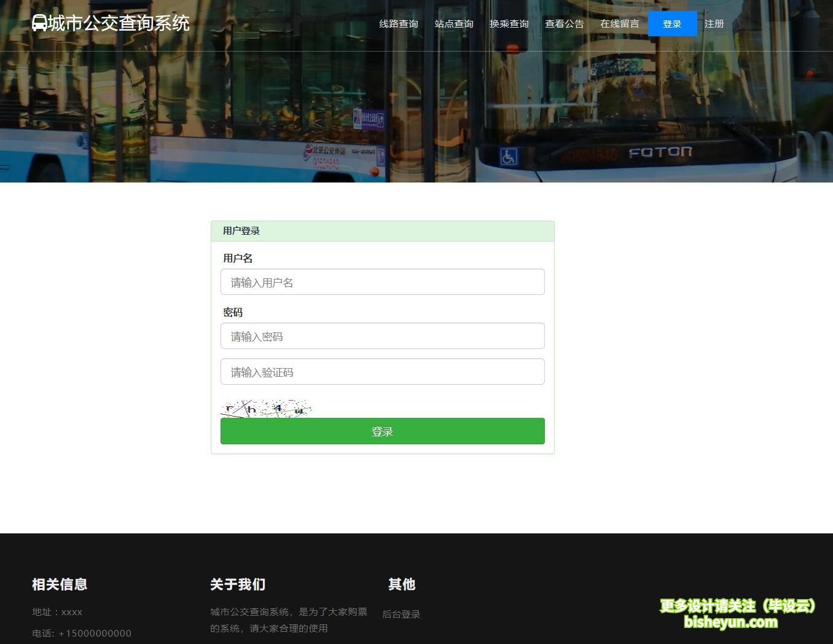This screenshot has height=644, width=833.
Task: Click the 地址：xxxx footer text
Action: click(x=57, y=612)
